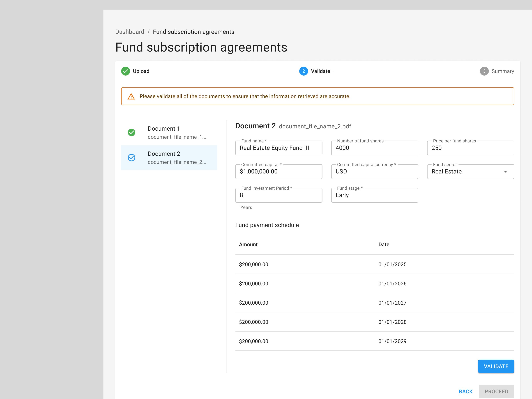Click the document_file_name_2.pdf heading filename
532x399 pixels.
coord(315,127)
